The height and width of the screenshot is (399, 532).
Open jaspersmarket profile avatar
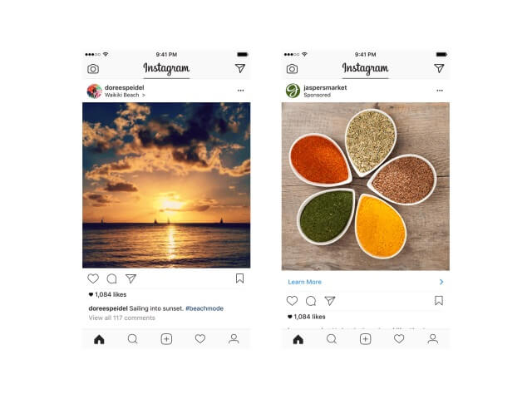[293, 91]
